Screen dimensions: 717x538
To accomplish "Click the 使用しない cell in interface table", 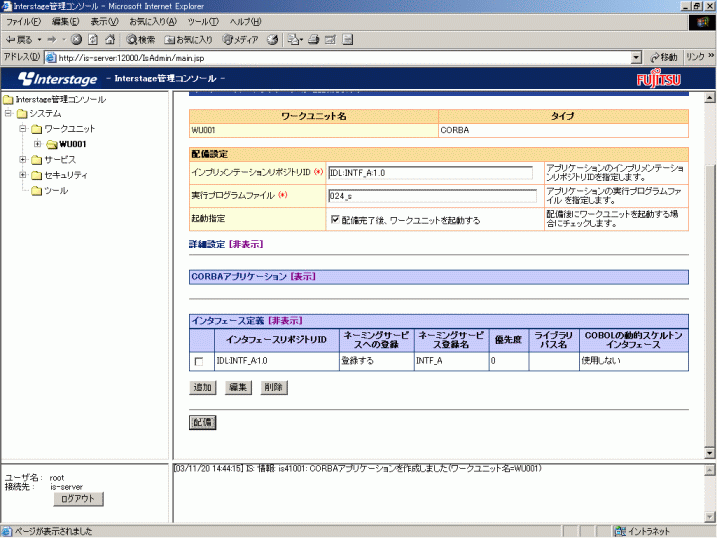I will pyautogui.click(x=633, y=361).
